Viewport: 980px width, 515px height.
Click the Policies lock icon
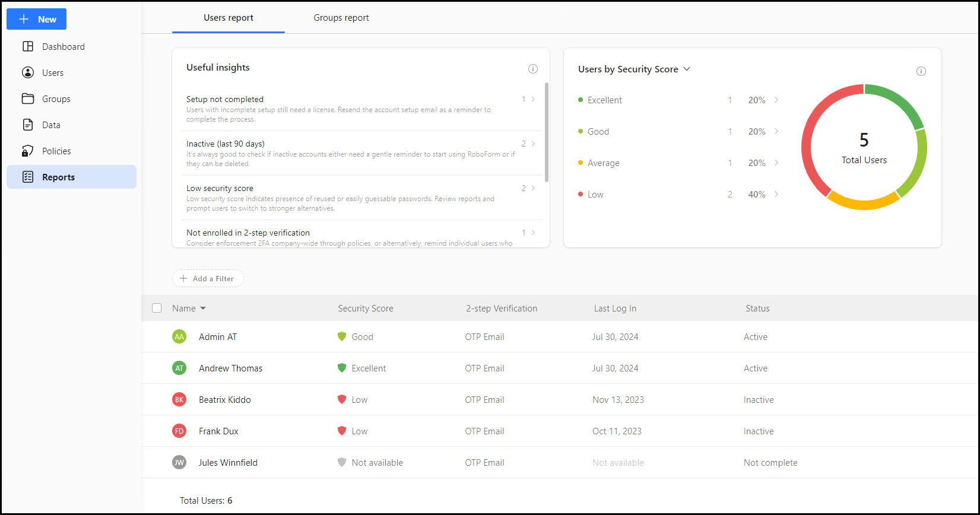[28, 151]
